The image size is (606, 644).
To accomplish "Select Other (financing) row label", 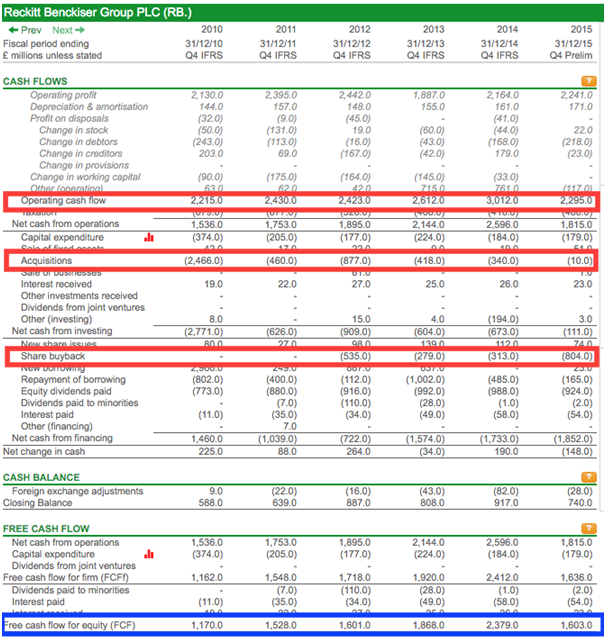I will tap(57, 426).
